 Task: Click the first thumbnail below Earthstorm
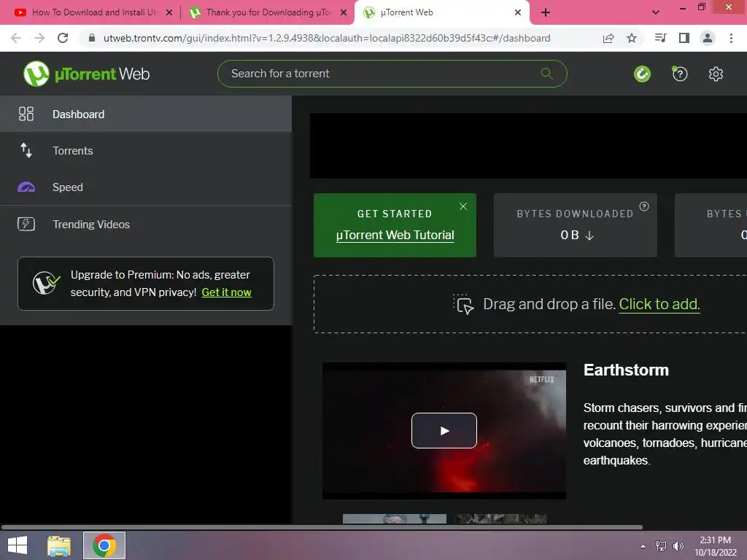(x=395, y=518)
